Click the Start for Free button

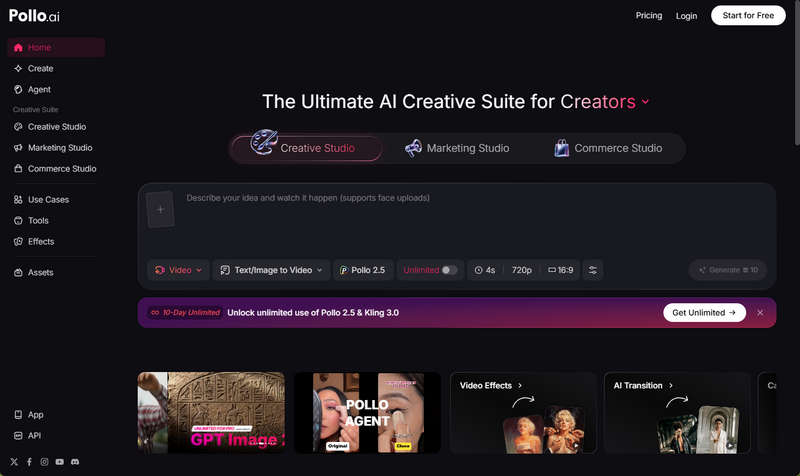pyautogui.click(x=748, y=15)
